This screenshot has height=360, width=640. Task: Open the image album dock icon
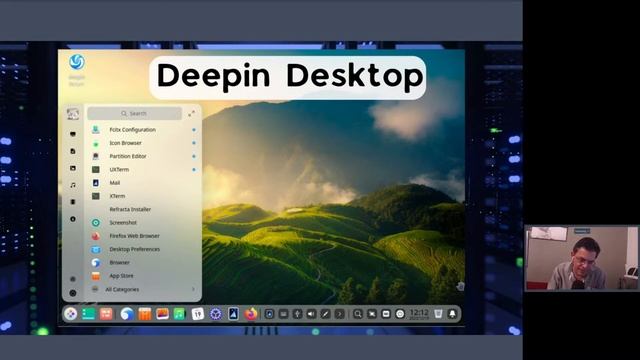[162, 314]
